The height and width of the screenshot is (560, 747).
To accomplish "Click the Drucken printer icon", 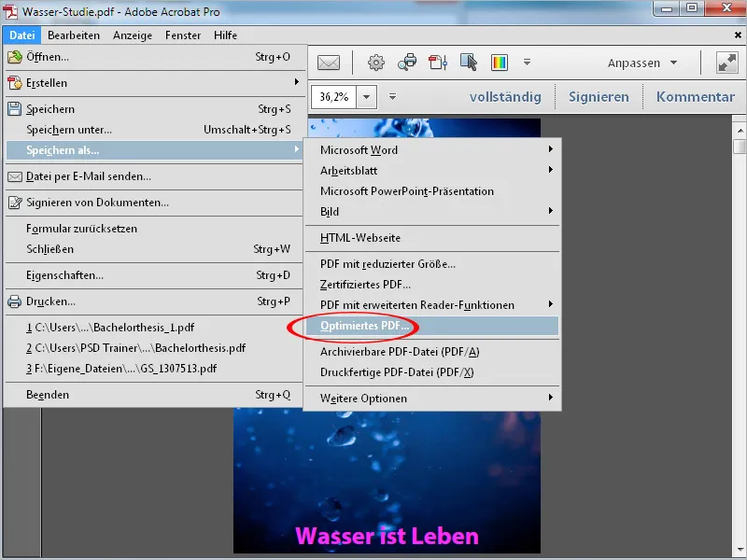I will pos(15,301).
